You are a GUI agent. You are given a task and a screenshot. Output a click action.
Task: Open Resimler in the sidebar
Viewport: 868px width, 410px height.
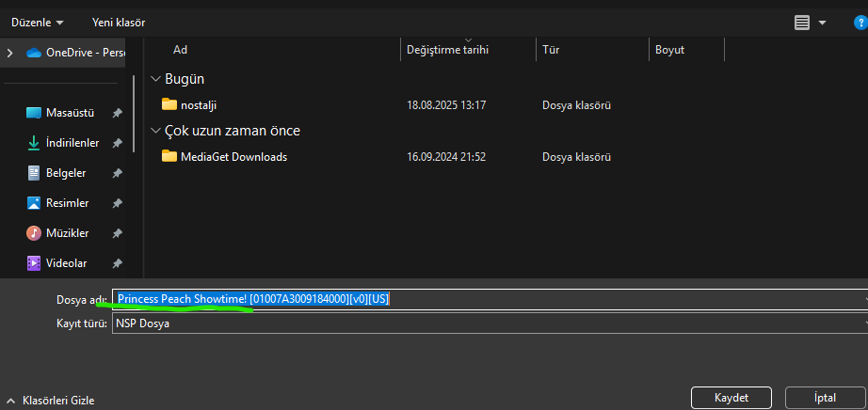pyautogui.click(x=68, y=203)
